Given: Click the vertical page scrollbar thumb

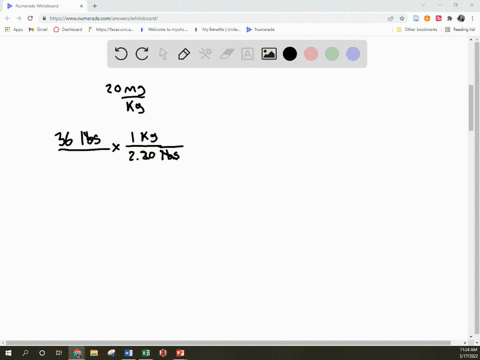Looking at the screenshot, I should click(x=471, y=108).
